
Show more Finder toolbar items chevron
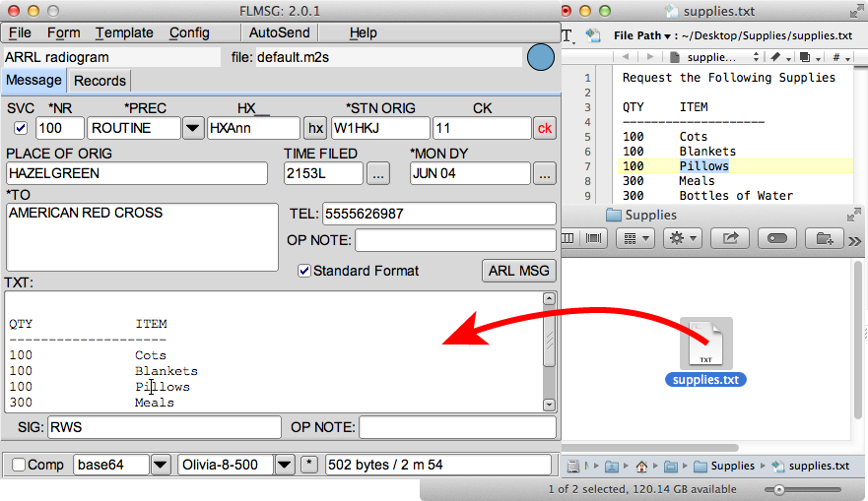point(855,240)
